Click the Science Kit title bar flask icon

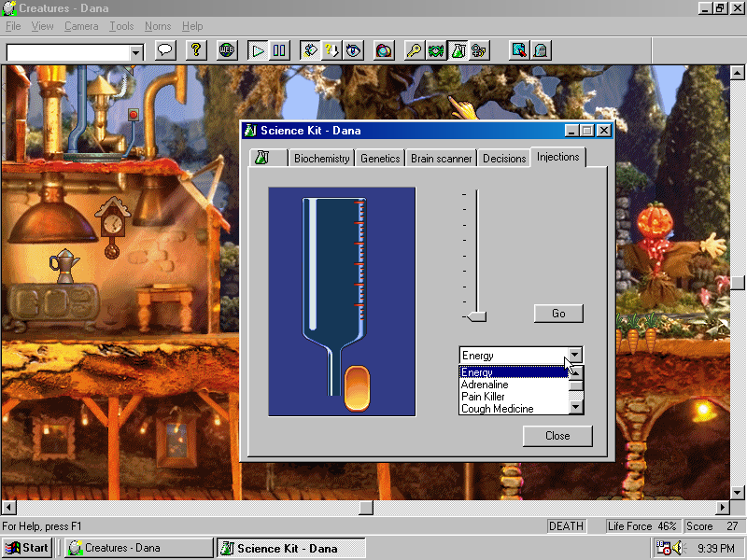point(250,130)
